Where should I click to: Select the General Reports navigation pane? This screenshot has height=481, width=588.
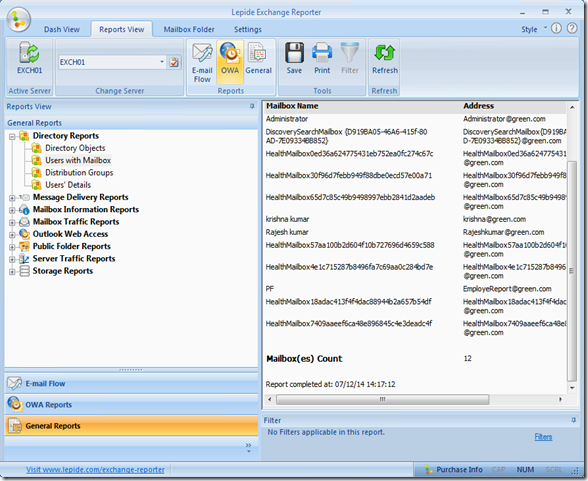click(131, 426)
